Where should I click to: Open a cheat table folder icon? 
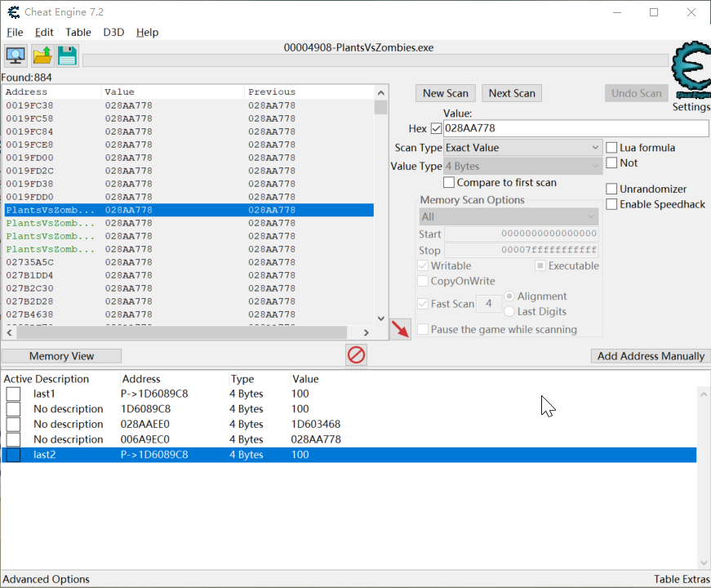click(x=42, y=56)
